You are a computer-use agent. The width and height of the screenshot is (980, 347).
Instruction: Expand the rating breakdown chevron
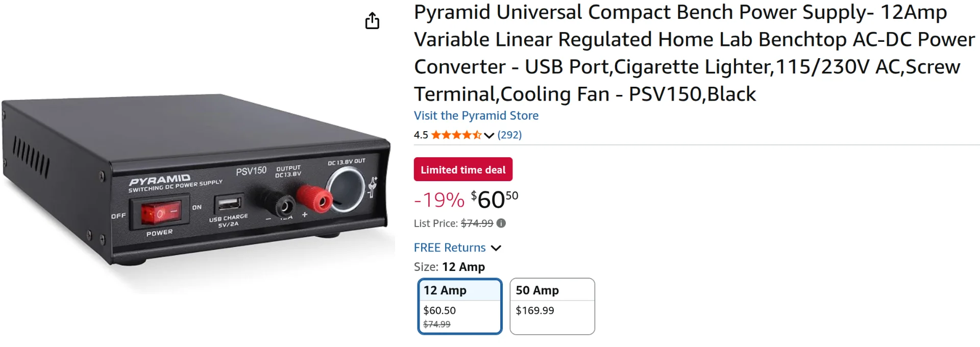489,135
